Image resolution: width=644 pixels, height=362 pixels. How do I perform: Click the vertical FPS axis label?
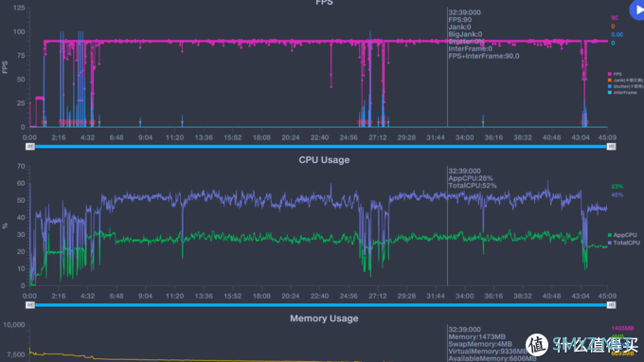pyautogui.click(x=5, y=67)
